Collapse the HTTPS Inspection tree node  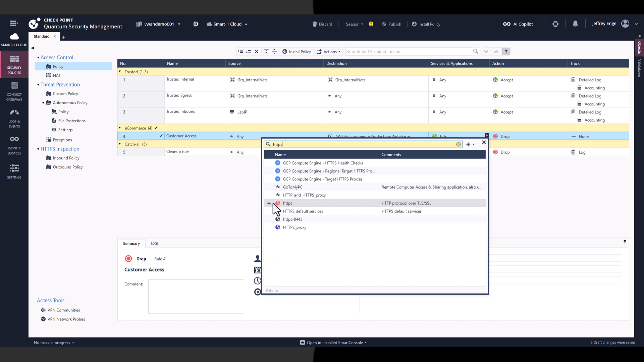pos(38,149)
